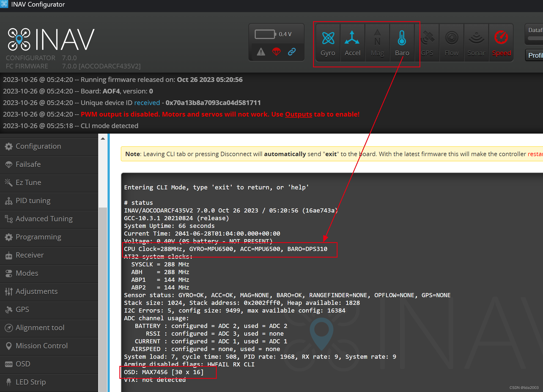Click the GPS sensor status icon
The image size is (543, 392).
(x=427, y=43)
